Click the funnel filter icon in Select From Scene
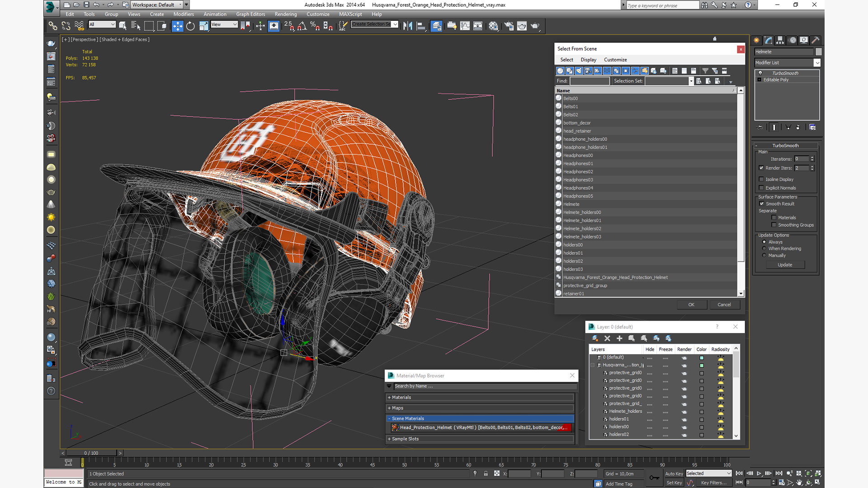This screenshot has height=488, width=868. coord(705,71)
